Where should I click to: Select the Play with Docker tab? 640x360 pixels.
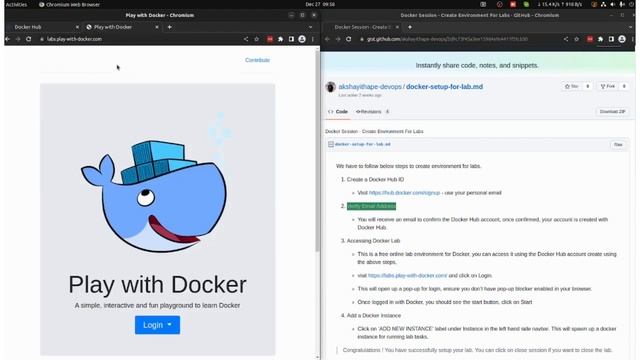(x=113, y=27)
